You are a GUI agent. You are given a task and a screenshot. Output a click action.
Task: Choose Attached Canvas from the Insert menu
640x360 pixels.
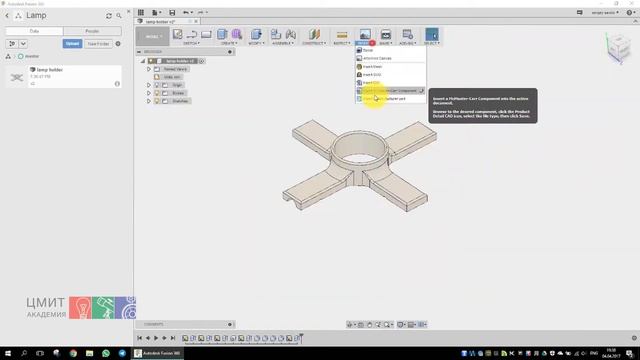click(391, 58)
